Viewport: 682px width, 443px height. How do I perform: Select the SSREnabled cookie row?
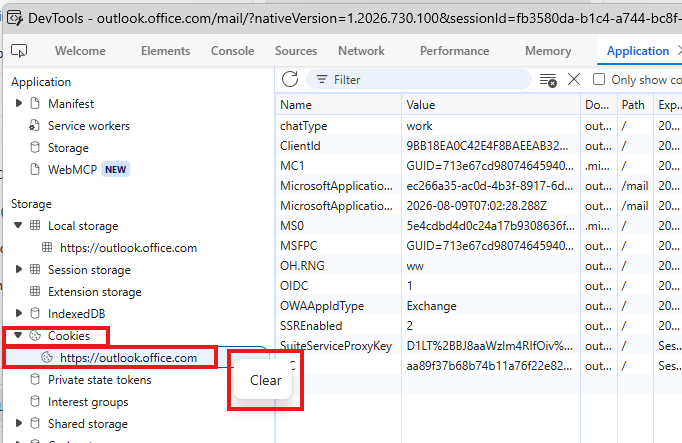(478, 326)
